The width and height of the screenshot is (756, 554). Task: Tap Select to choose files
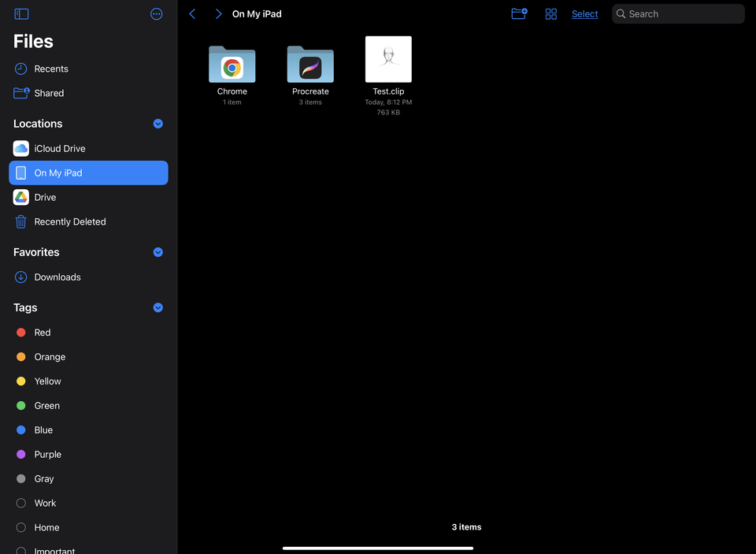click(x=584, y=13)
